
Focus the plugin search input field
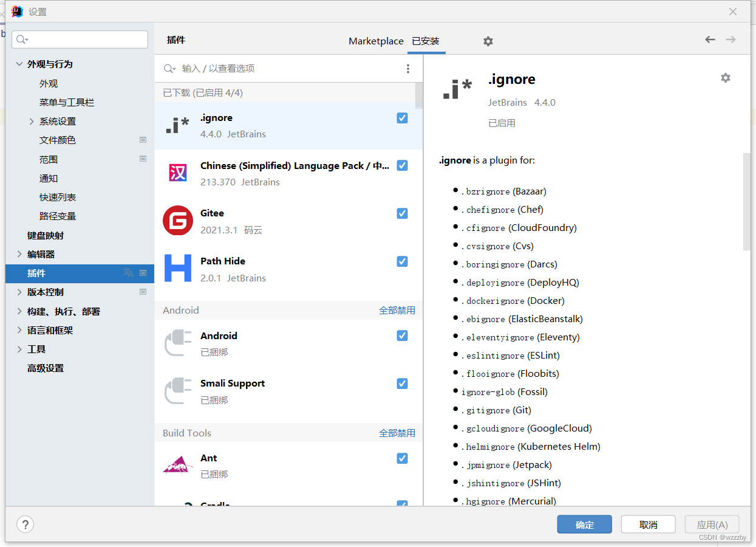tap(289, 69)
